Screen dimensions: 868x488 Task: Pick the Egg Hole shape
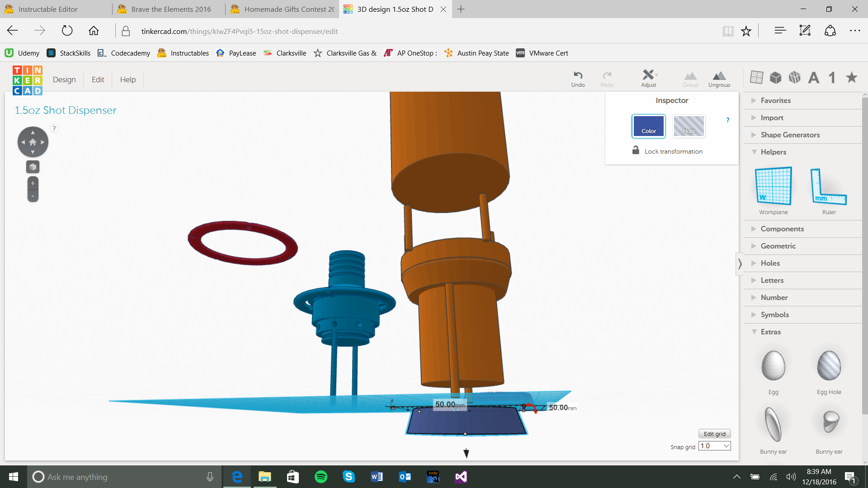coord(829,366)
